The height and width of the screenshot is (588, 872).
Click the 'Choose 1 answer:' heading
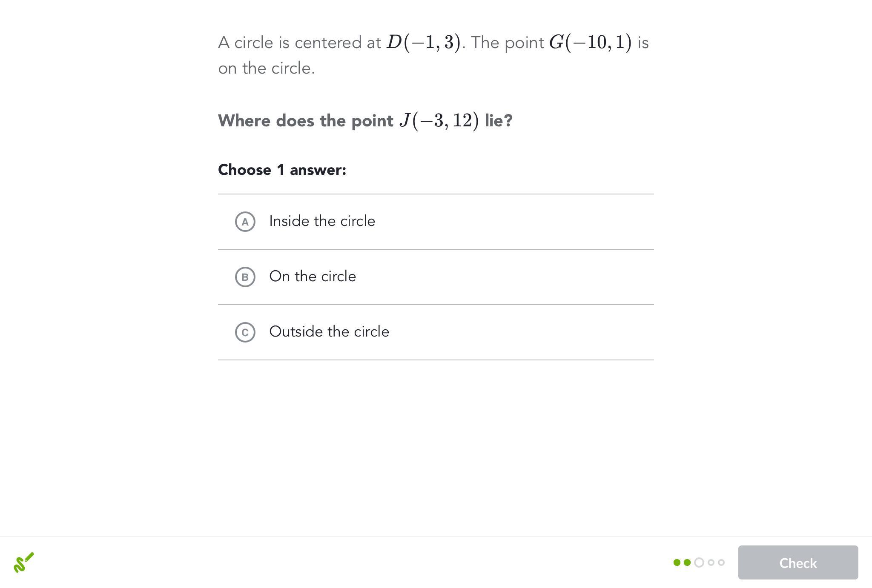tap(282, 170)
